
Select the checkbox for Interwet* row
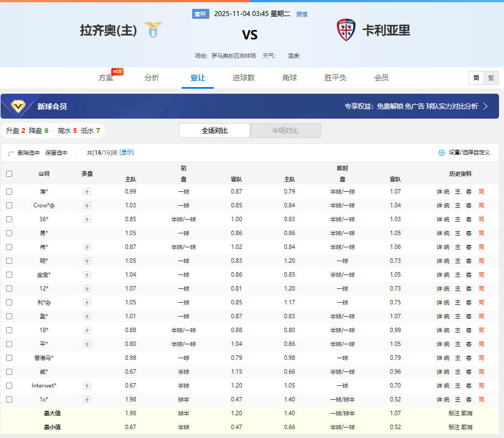tap(9, 385)
